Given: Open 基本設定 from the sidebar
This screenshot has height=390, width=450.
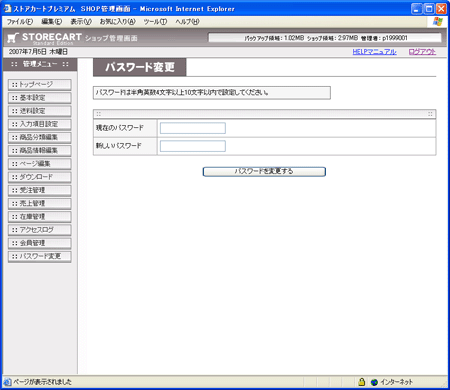Looking at the screenshot, I should click(x=40, y=98).
